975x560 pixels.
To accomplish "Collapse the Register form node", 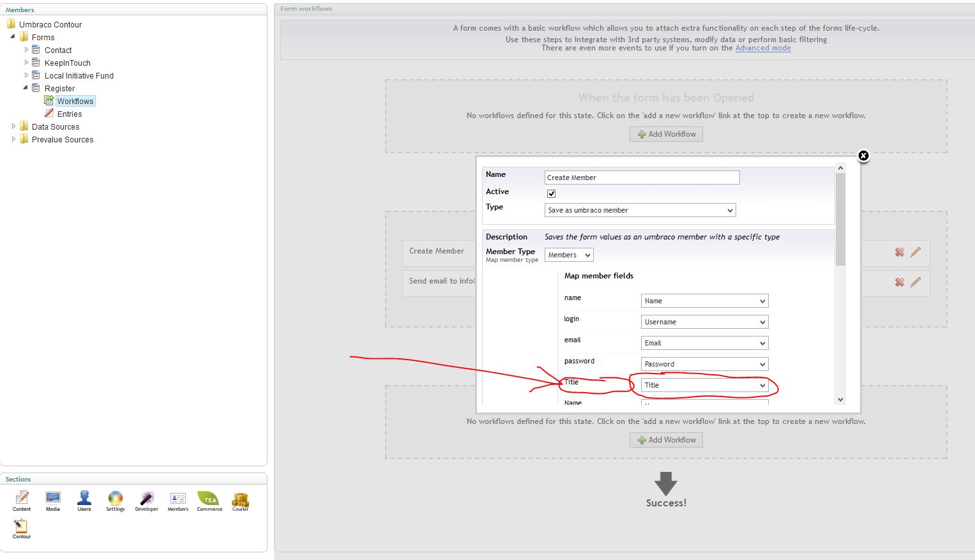I will pos(26,88).
